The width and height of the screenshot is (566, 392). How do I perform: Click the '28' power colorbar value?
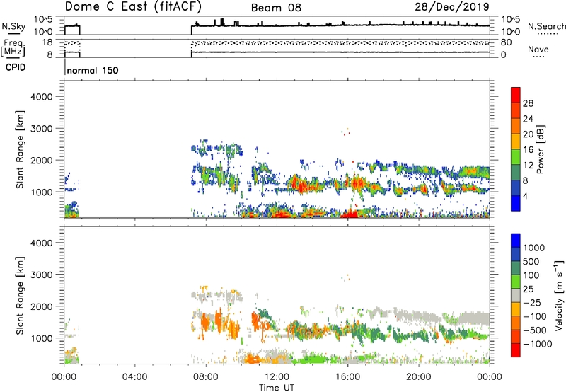(x=528, y=103)
